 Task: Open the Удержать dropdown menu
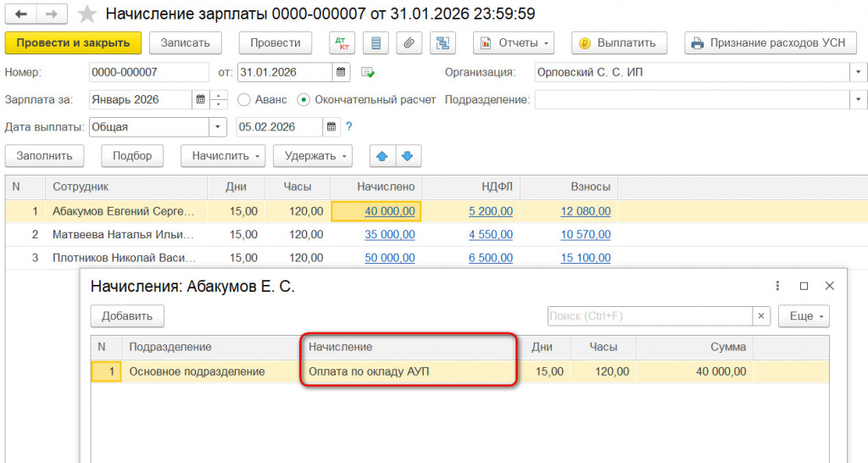(313, 156)
